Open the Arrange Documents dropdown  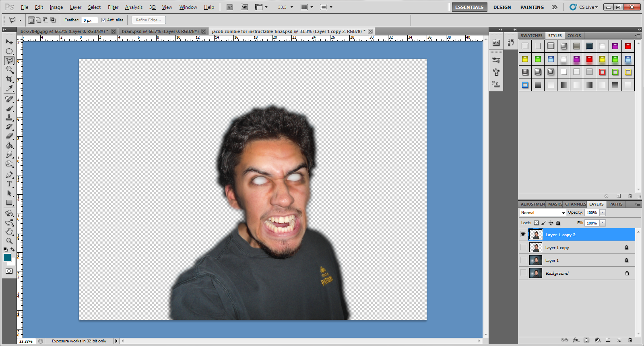click(307, 7)
